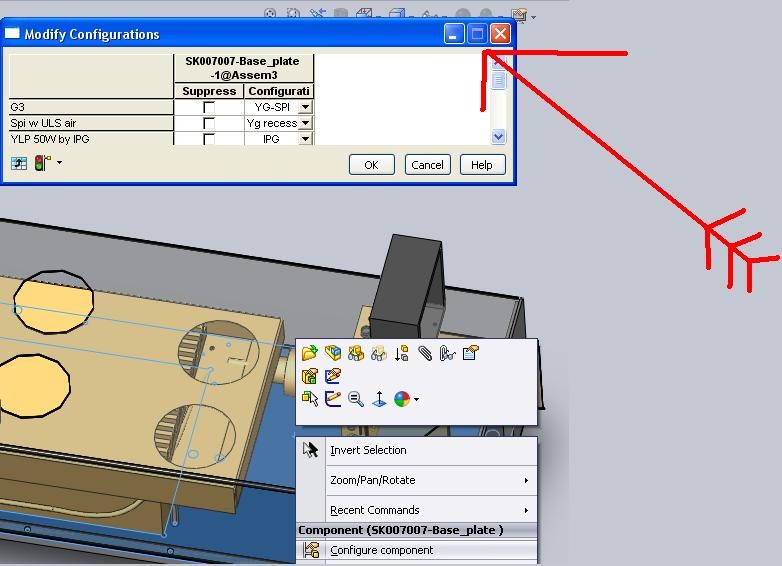Click the Sketch pencil icon

(x=333, y=398)
